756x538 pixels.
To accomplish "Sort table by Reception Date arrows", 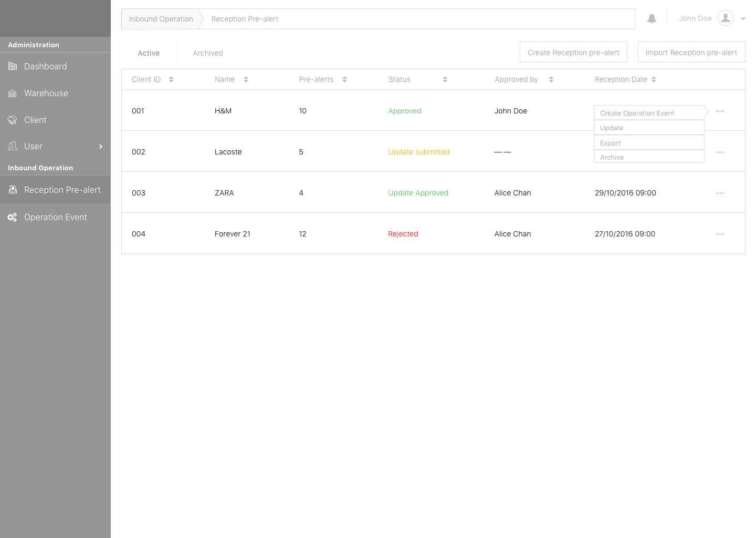I will 654,79.
